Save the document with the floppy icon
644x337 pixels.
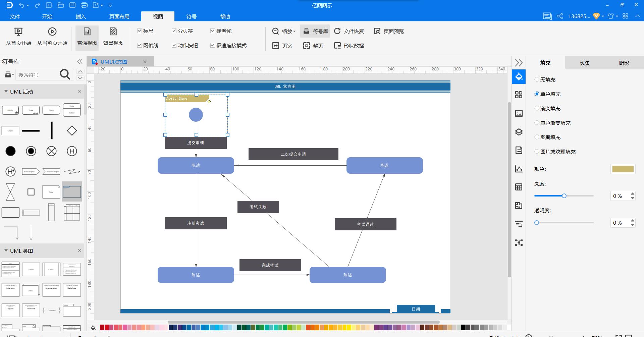(x=72, y=5)
